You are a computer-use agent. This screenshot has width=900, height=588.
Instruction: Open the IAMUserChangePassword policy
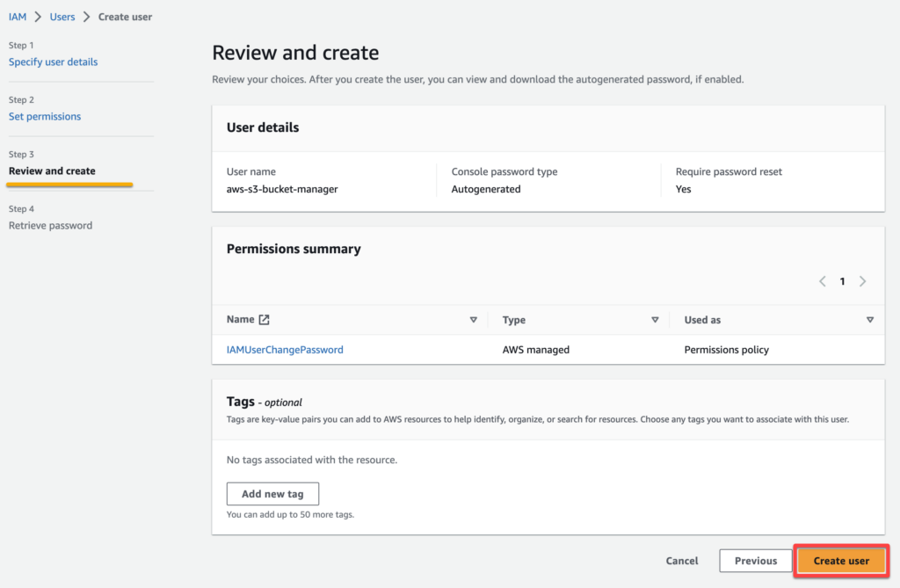[285, 349]
